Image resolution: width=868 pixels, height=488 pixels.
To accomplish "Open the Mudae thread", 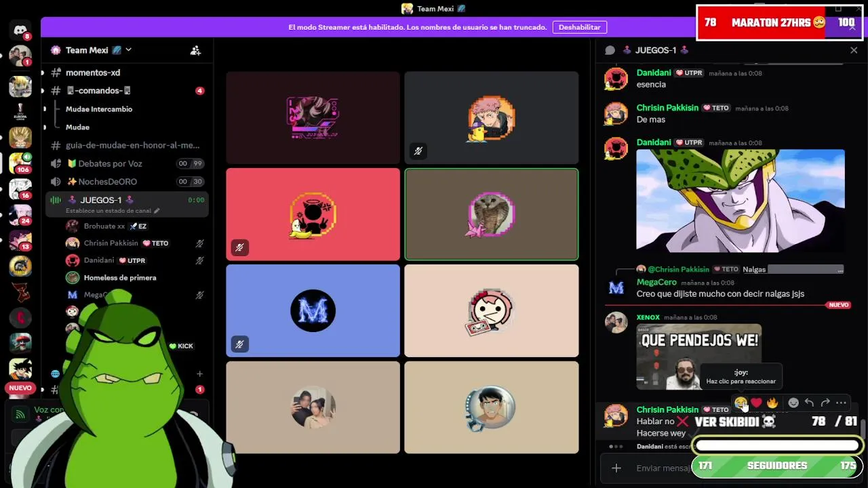I will click(x=77, y=127).
